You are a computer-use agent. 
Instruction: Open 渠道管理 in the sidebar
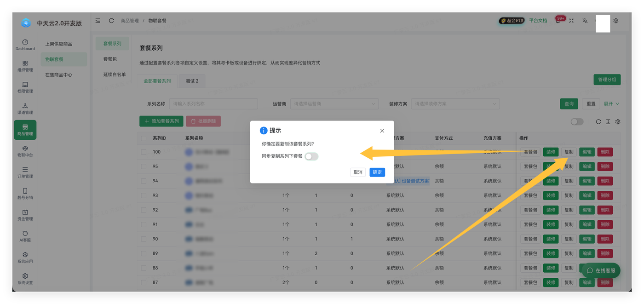coord(25,109)
